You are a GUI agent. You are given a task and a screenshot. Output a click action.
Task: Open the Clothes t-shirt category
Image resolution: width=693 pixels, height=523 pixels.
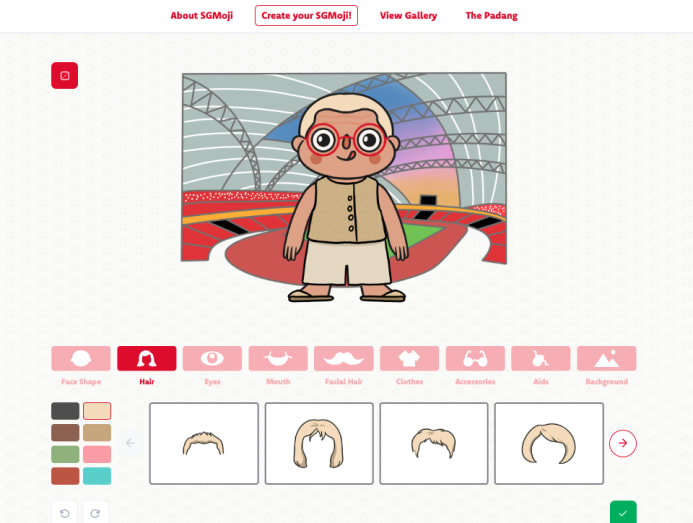409,358
